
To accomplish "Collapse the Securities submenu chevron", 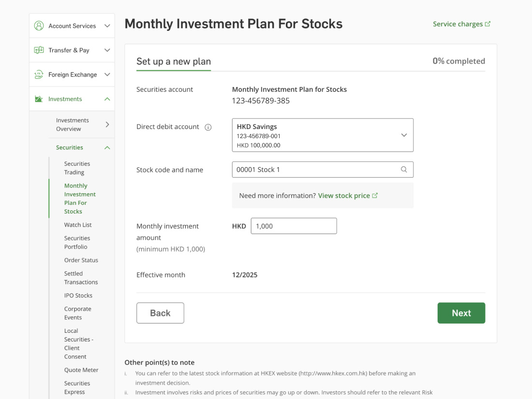I will click(107, 148).
